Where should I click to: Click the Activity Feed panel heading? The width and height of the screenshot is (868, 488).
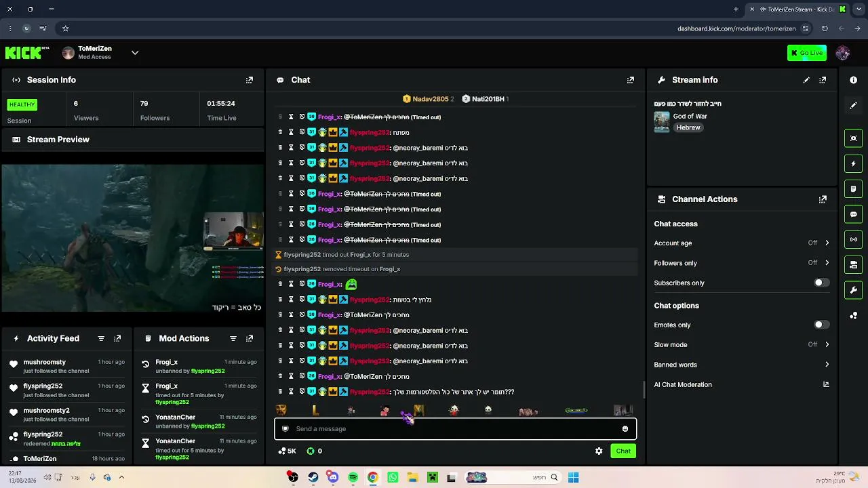(x=53, y=338)
